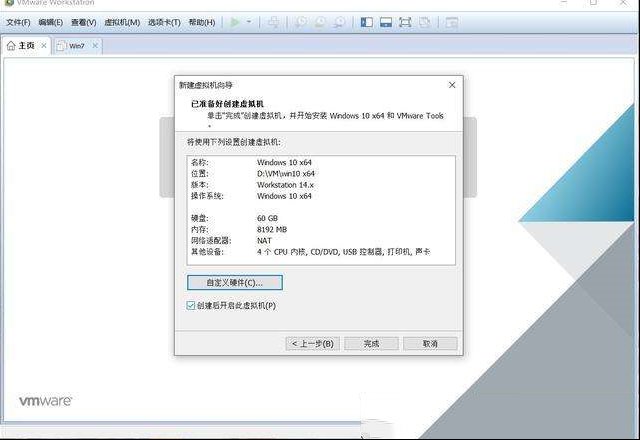Click the 取消 button
The width and height of the screenshot is (640, 440).
point(430,344)
